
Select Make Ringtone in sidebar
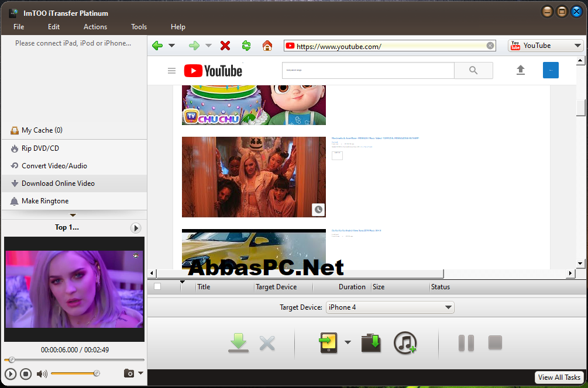coord(74,201)
